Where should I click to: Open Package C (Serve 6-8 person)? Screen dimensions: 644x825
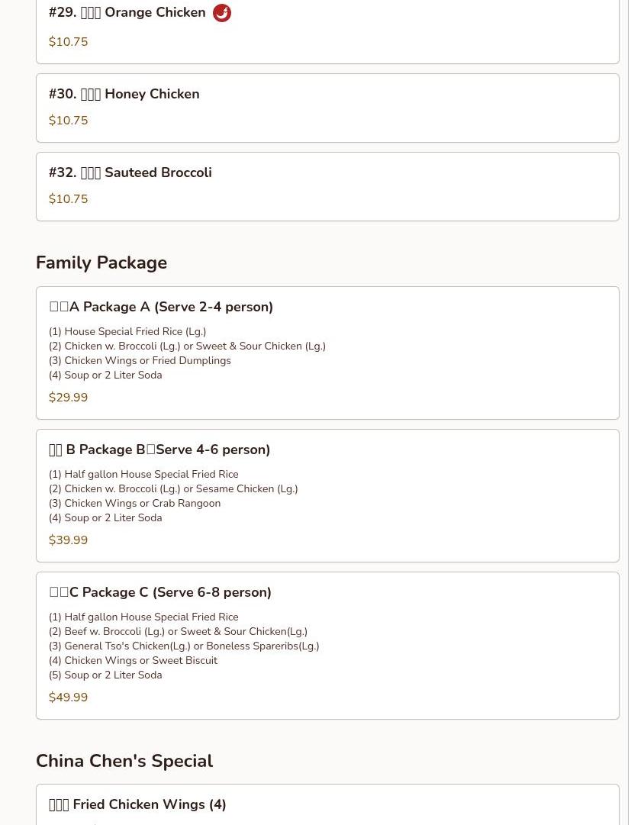point(160,592)
